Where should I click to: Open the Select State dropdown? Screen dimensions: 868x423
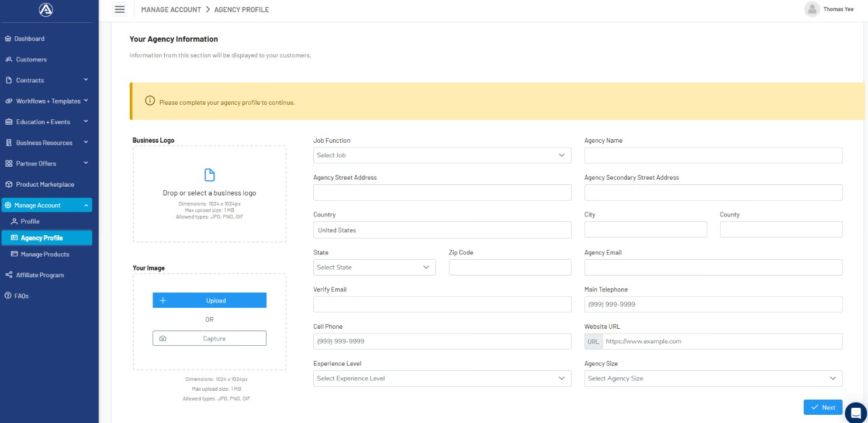374,267
